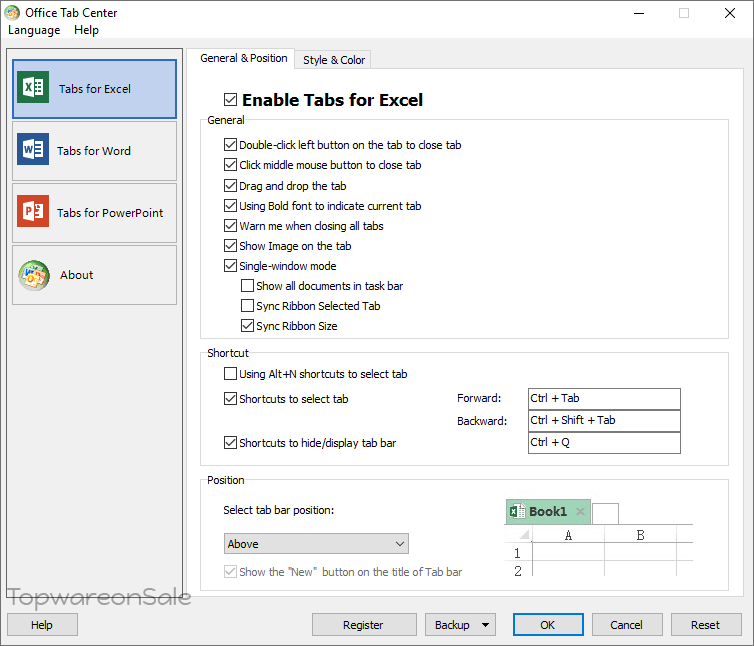The image size is (754, 646).
Task: Open the Help menu
Action: 87,30
